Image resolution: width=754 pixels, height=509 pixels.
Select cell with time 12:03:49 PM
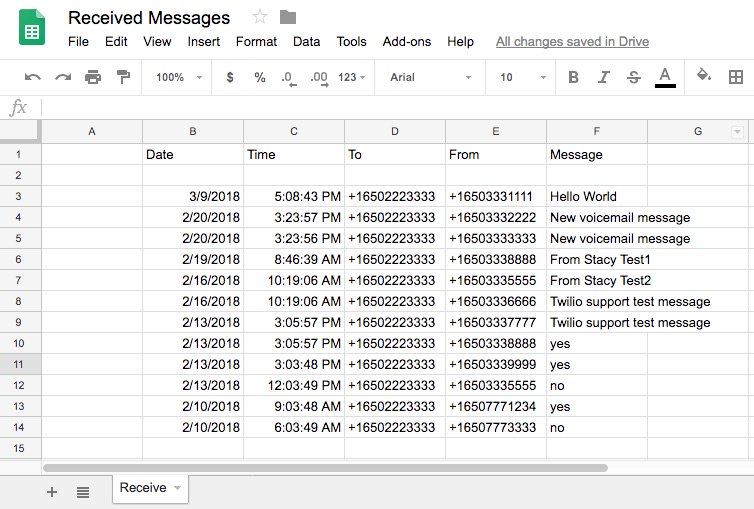pos(294,385)
